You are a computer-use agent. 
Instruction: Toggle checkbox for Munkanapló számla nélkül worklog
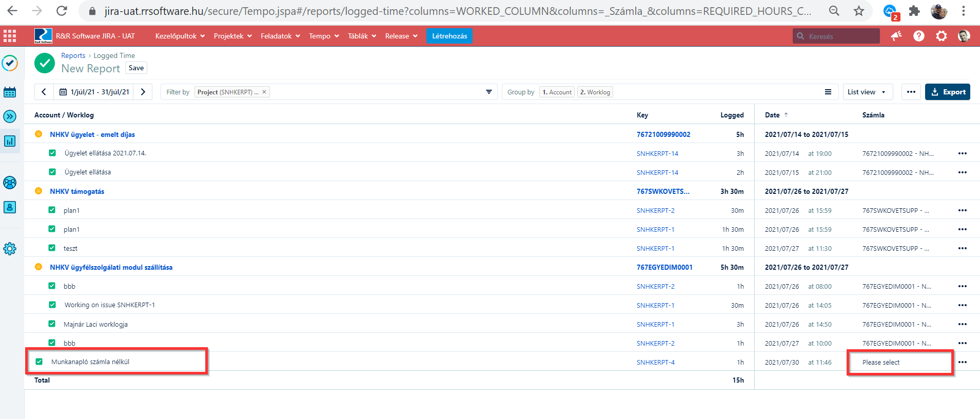[39, 362]
